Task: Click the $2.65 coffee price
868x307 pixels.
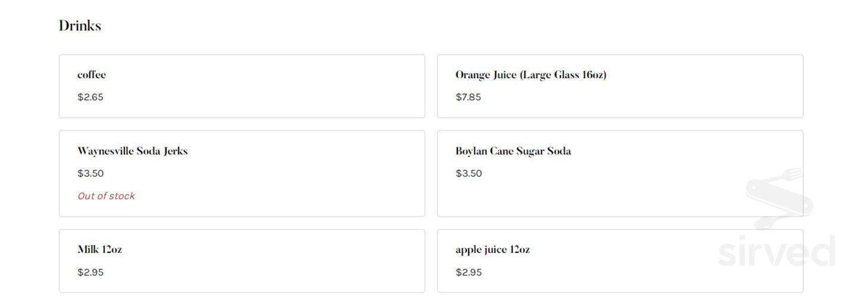Action: tap(91, 97)
